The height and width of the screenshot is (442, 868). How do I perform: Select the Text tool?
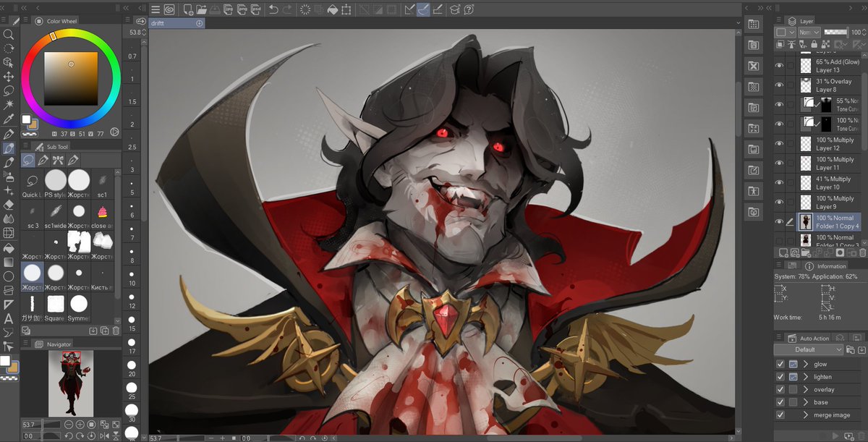click(9, 318)
